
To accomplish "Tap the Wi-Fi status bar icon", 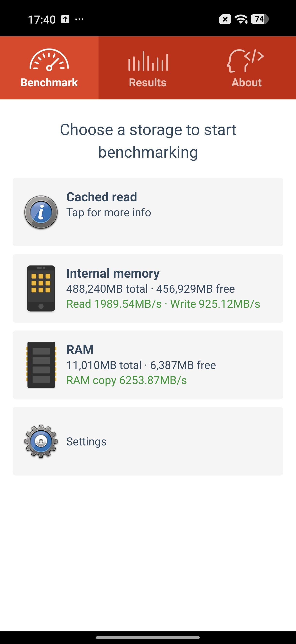I will pyautogui.click(x=241, y=19).
